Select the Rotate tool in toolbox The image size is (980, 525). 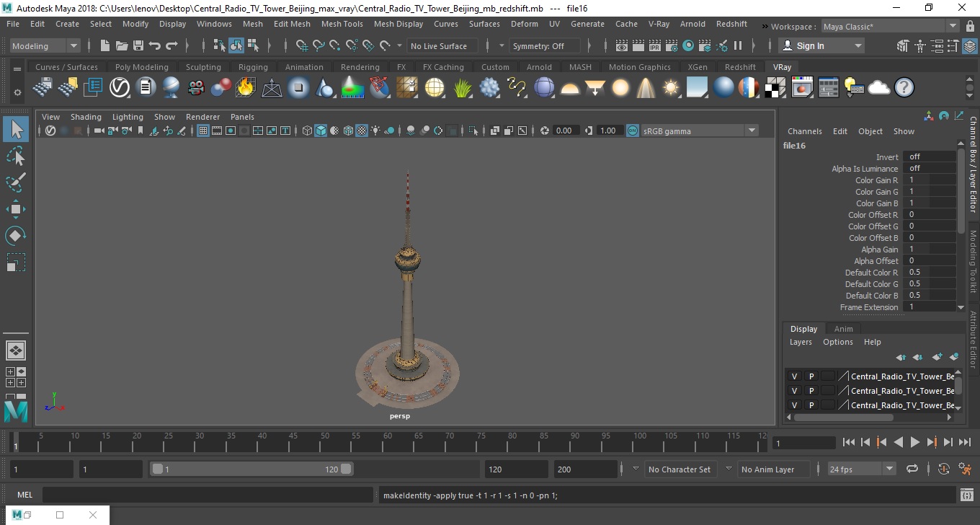(x=16, y=236)
